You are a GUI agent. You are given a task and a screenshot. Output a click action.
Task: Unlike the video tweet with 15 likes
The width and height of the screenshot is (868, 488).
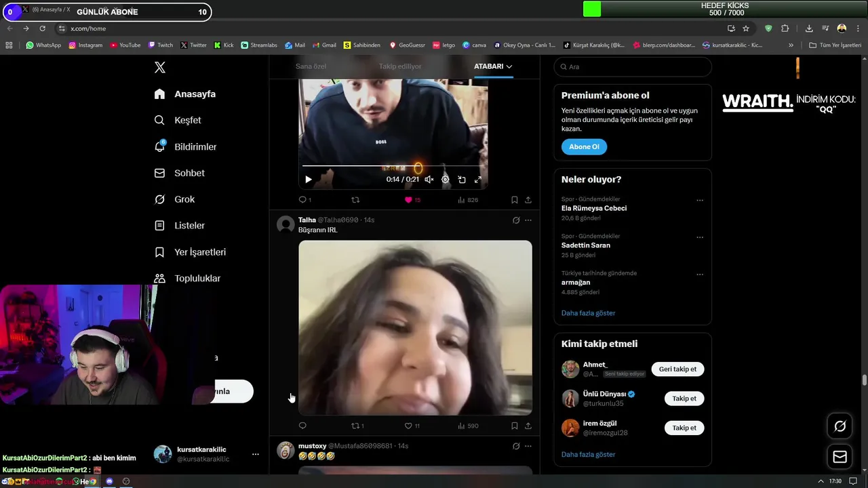412,200
